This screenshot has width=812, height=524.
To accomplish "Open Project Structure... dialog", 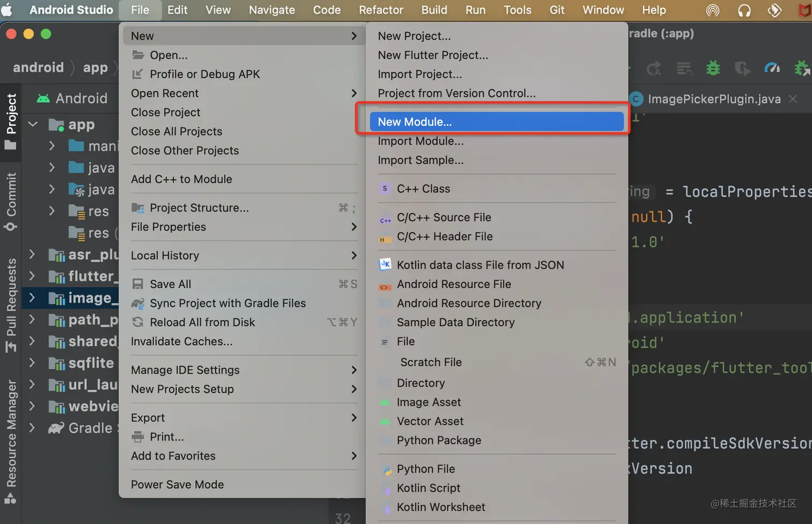I will (243, 207).
